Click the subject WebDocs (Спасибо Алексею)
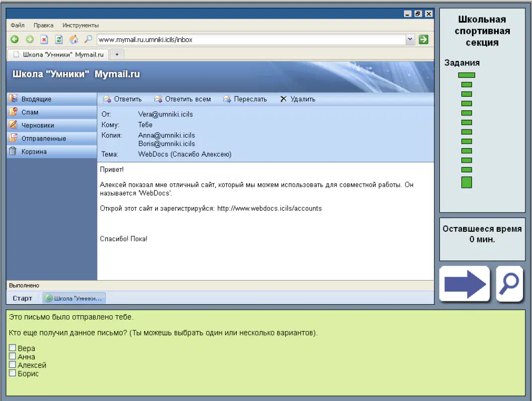The height and width of the screenshot is (401, 532). point(185,154)
